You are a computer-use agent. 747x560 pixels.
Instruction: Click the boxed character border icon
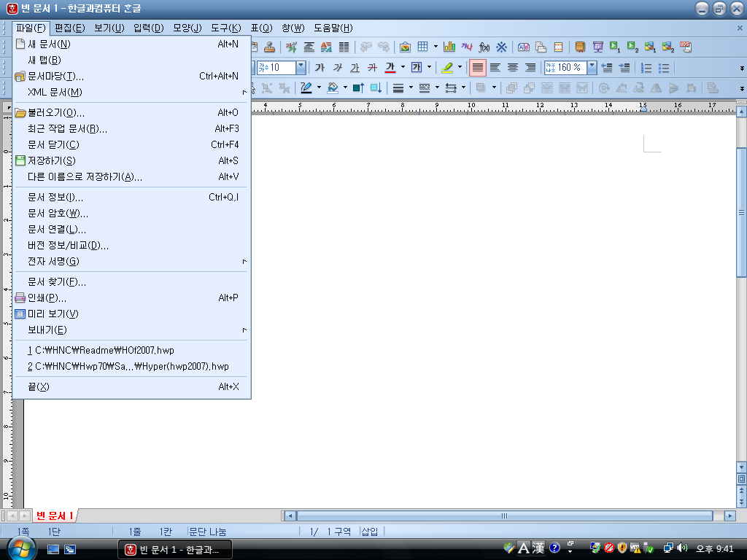click(417, 68)
